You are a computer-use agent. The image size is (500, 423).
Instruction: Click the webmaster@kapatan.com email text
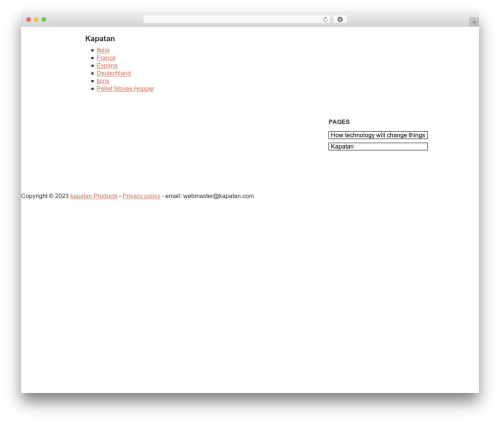(218, 196)
